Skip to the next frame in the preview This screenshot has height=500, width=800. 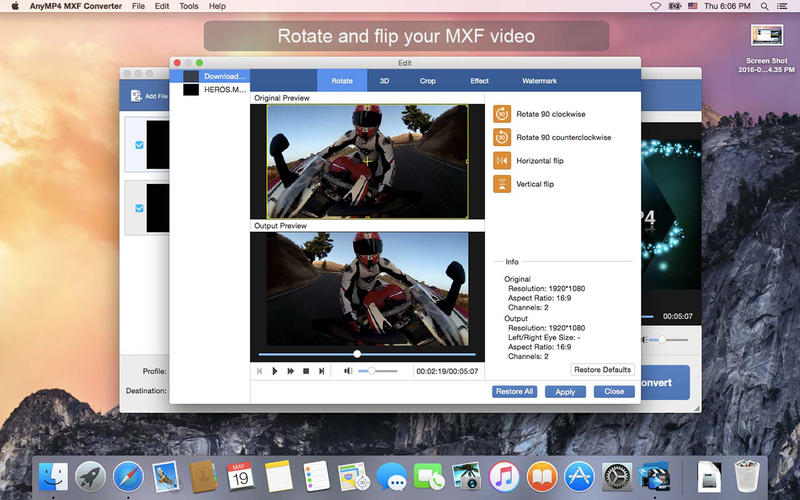click(321, 371)
